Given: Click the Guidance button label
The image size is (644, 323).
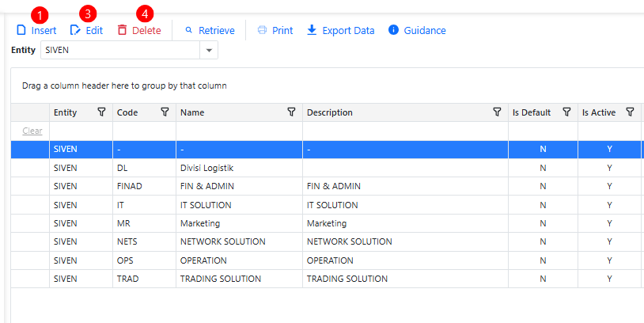Looking at the screenshot, I should (x=425, y=30).
